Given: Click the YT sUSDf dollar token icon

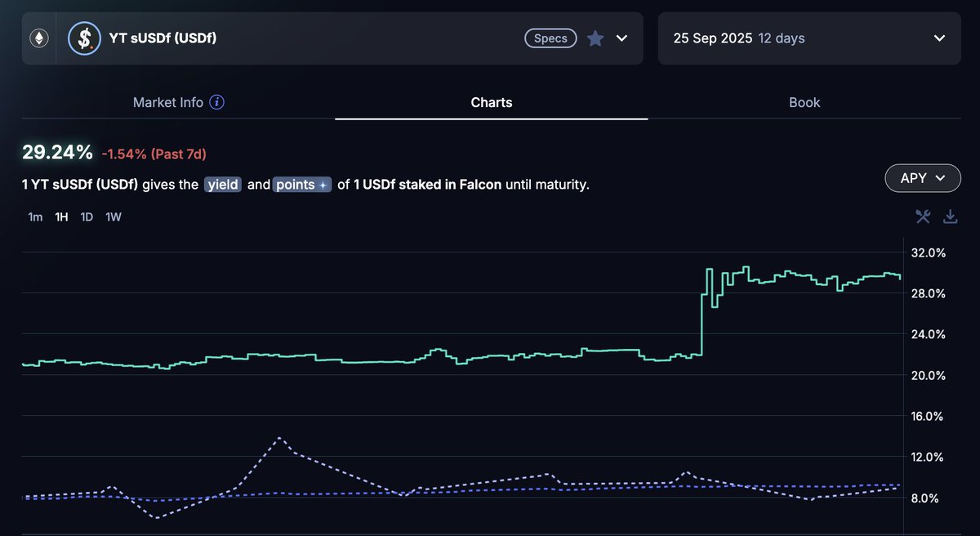Looking at the screenshot, I should [x=84, y=38].
